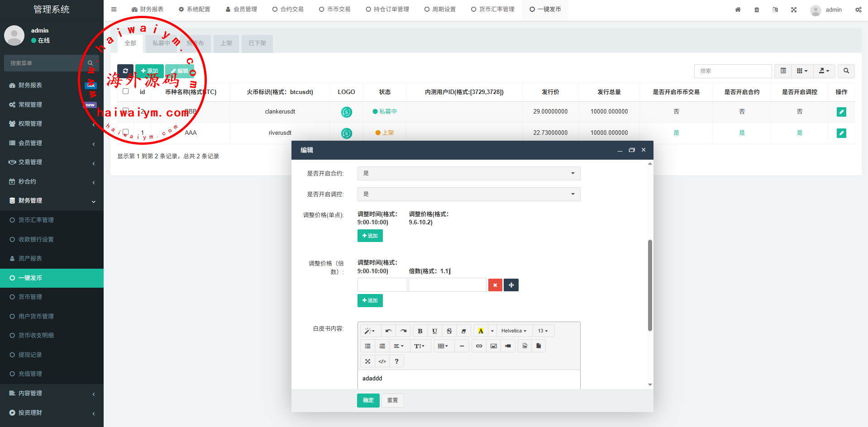868x427 pixels.
Task: Click the yellow text highlight color button
Action: [481, 331]
